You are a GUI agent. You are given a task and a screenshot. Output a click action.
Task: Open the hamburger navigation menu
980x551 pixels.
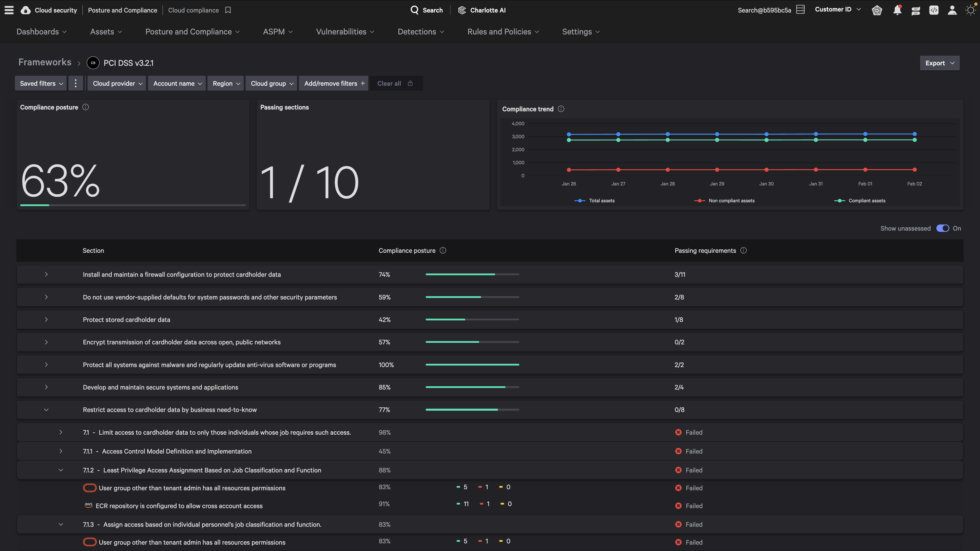point(9,10)
